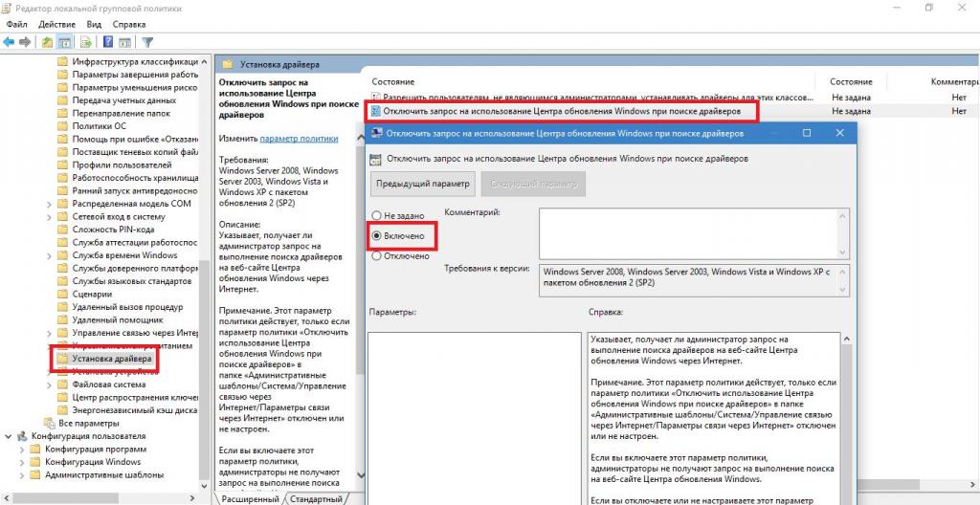Image resolution: width=980 pixels, height=505 pixels.
Task: Click the console tree vertical scrollbar thumb
Action: click(x=203, y=369)
